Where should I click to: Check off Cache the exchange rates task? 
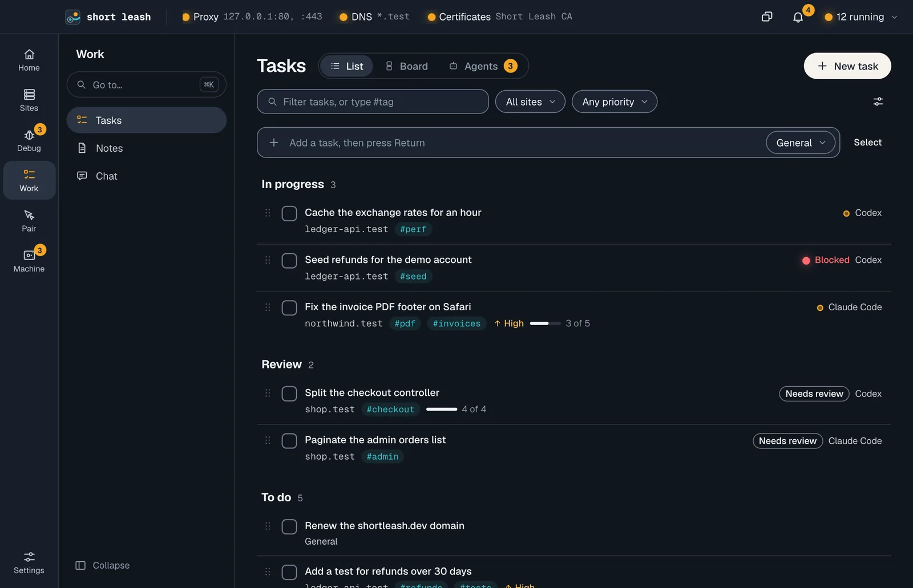point(289,213)
